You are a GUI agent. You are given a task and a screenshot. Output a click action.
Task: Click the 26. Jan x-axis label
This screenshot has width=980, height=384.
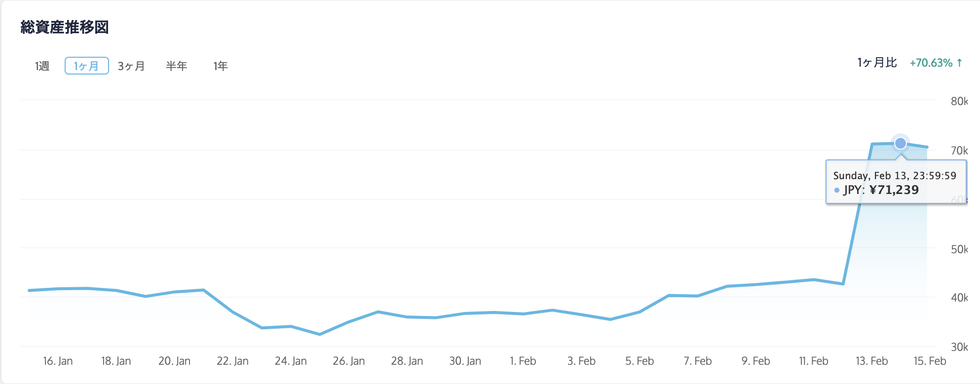tap(349, 361)
